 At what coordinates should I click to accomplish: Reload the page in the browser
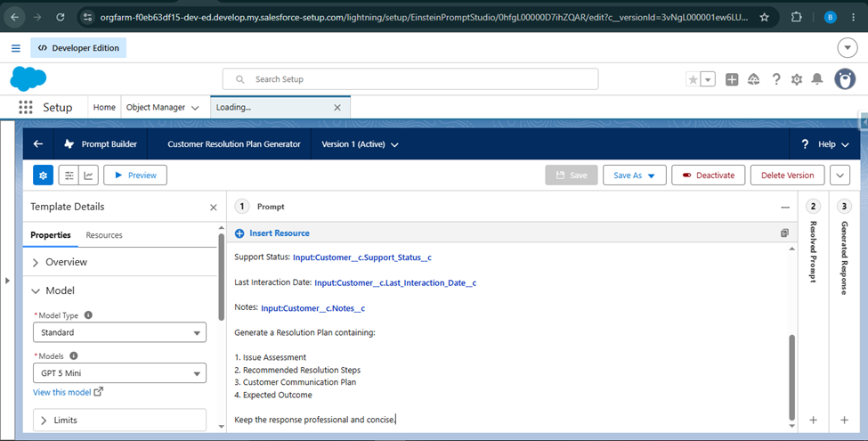[x=61, y=17]
